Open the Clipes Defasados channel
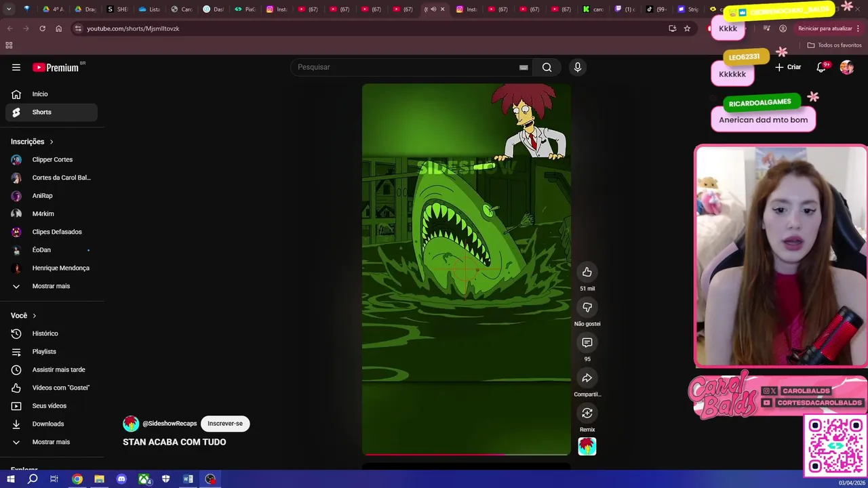The width and height of the screenshot is (868, 488). point(52,232)
